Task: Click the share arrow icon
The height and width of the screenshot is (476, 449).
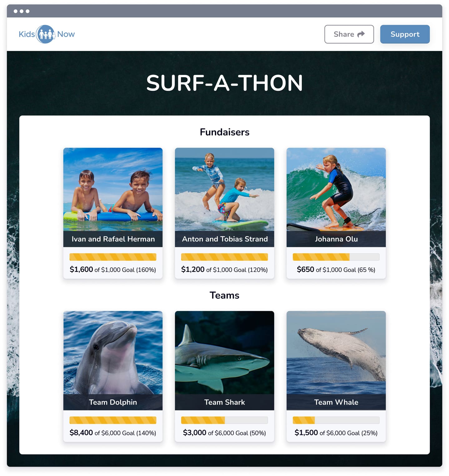Action: click(x=361, y=34)
